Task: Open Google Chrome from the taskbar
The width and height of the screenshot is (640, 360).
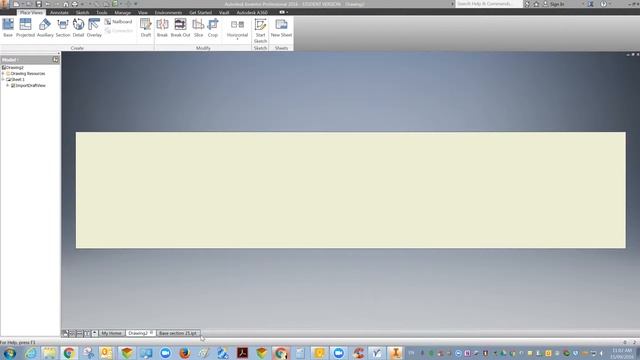Action: point(69,353)
